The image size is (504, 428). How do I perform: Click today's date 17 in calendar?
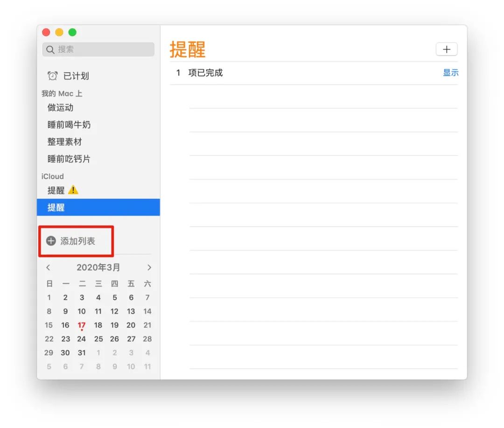coord(82,325)
